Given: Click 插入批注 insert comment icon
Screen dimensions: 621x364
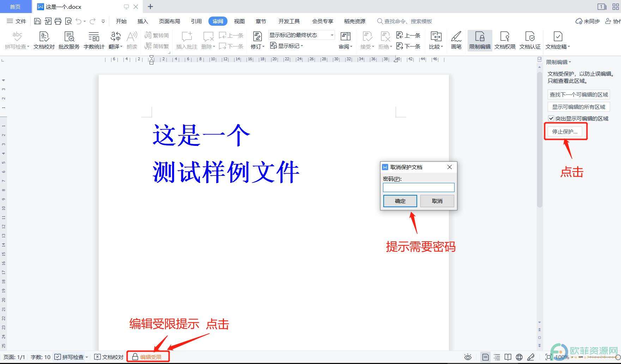Looking at the screenshot, I should (187, 40).
